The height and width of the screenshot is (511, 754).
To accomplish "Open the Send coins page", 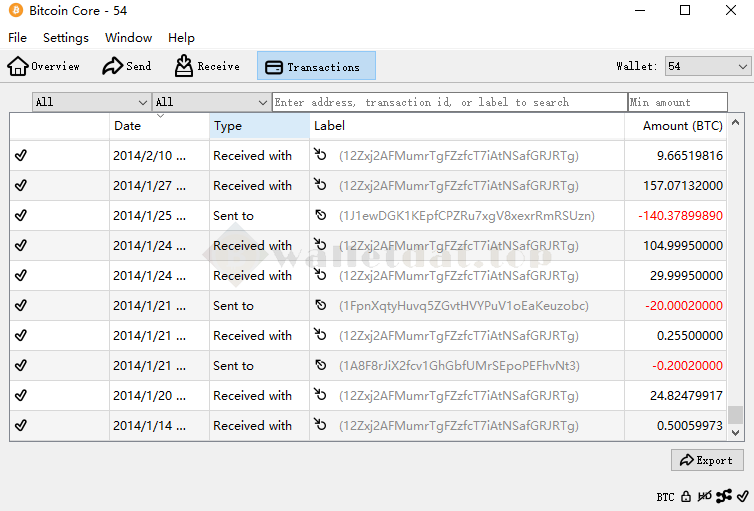I will (x=127, y=66).
